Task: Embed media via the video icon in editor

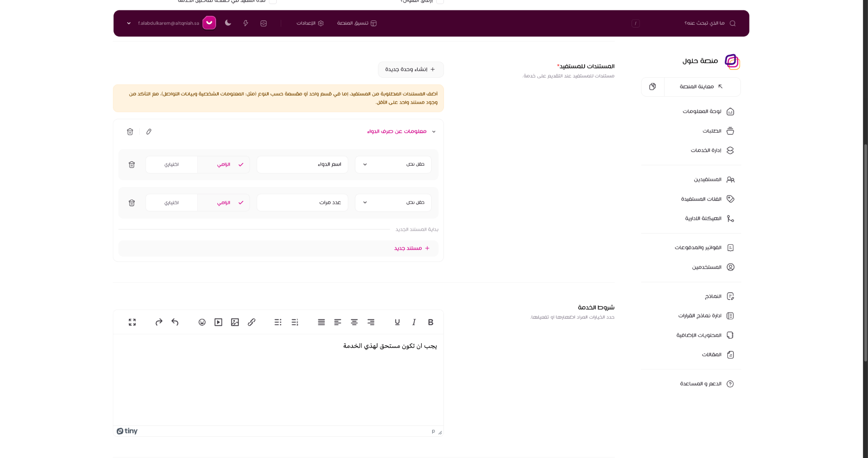Action: point(218,322)
